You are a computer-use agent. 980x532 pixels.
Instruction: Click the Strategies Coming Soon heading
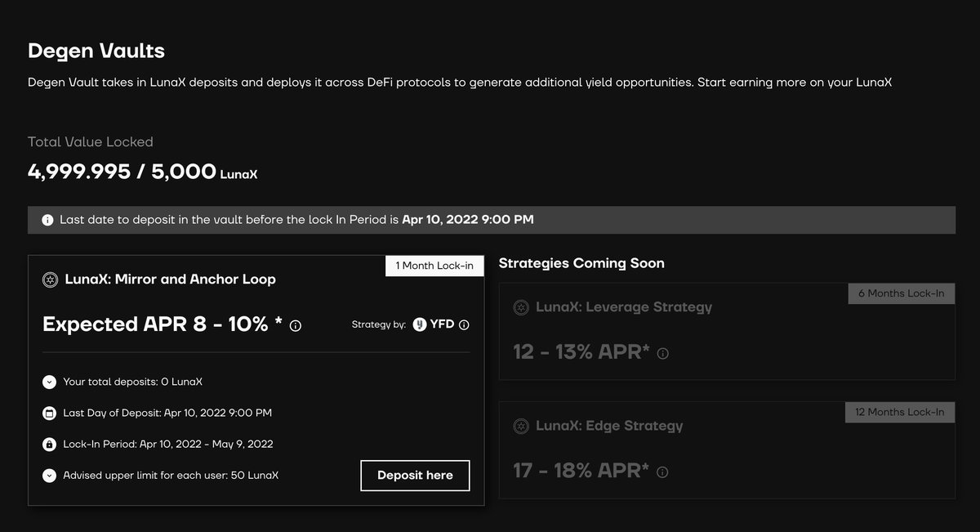pyautogui.click(x=581, y=263)
